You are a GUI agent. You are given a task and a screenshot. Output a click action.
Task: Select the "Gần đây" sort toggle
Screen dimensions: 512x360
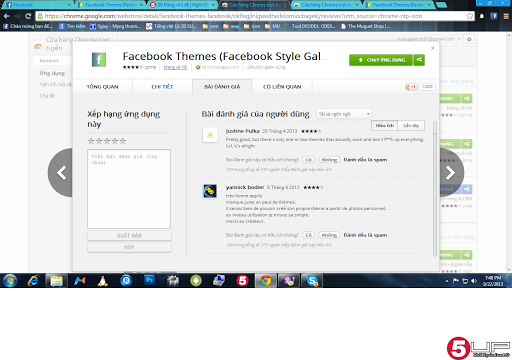click(x=411, y=126)
